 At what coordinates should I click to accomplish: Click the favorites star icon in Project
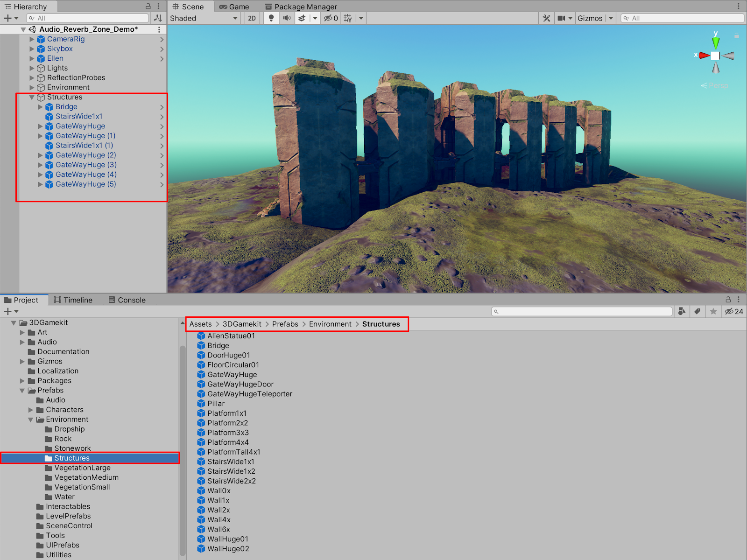pos(713,311)
